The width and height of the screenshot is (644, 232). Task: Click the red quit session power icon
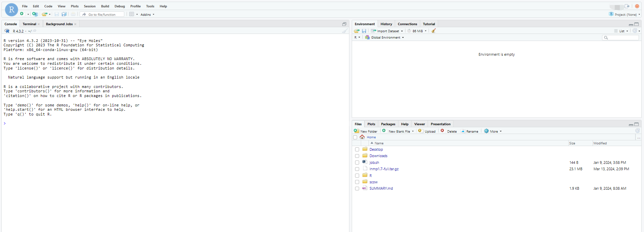(x=637, y=6)
